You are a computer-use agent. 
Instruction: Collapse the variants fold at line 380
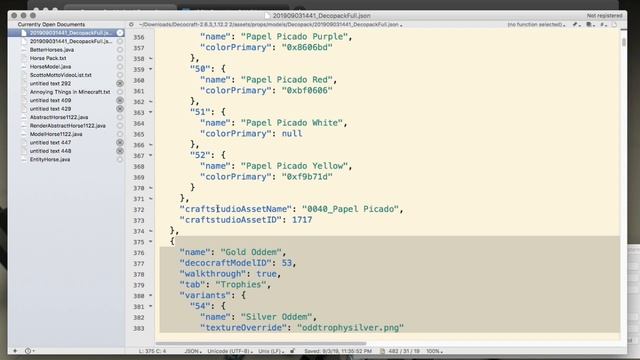(x=151, y=296)
